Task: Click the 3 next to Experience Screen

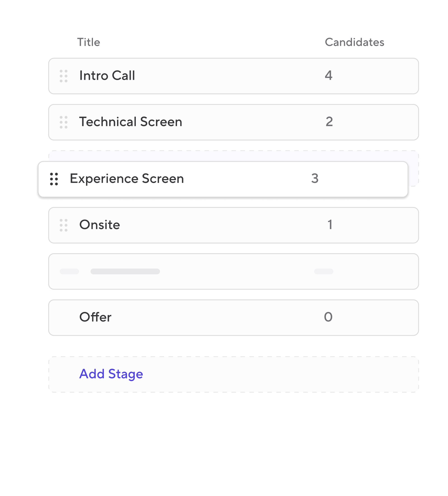Action: pyautogui.click(x=316, y=178)
